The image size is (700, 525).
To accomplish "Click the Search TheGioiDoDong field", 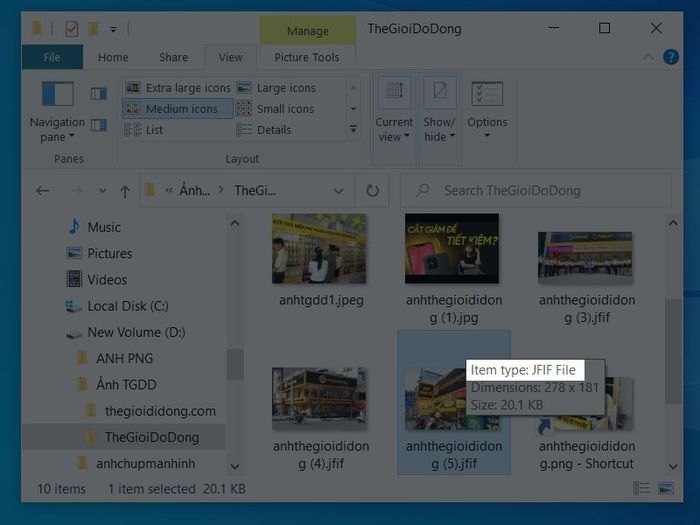I will tap(536, 191).
